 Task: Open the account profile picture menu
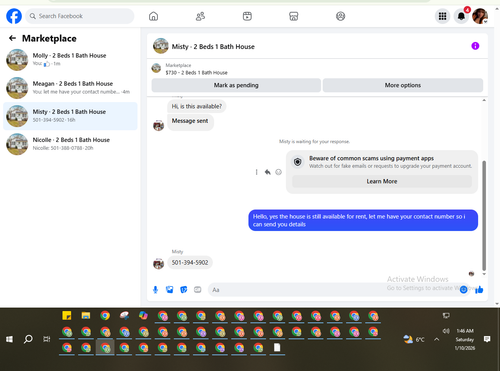pyautogui.click(x=480, y=16)
